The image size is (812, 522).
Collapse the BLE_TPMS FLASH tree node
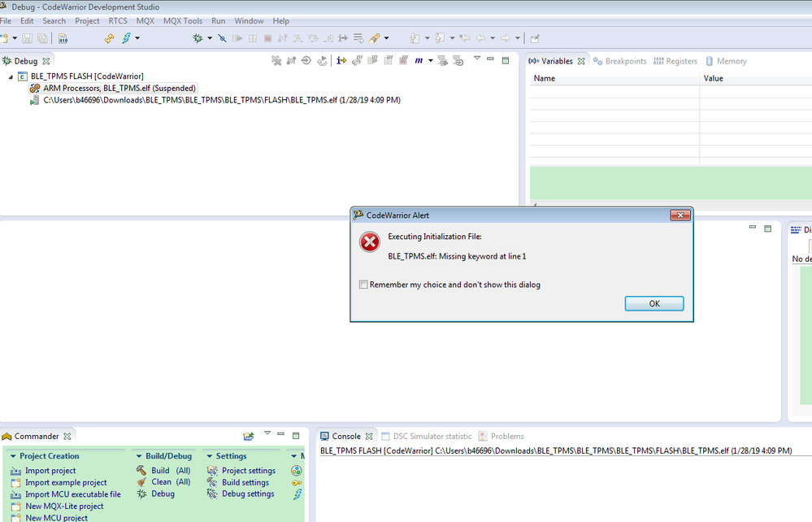click(11, 76)
